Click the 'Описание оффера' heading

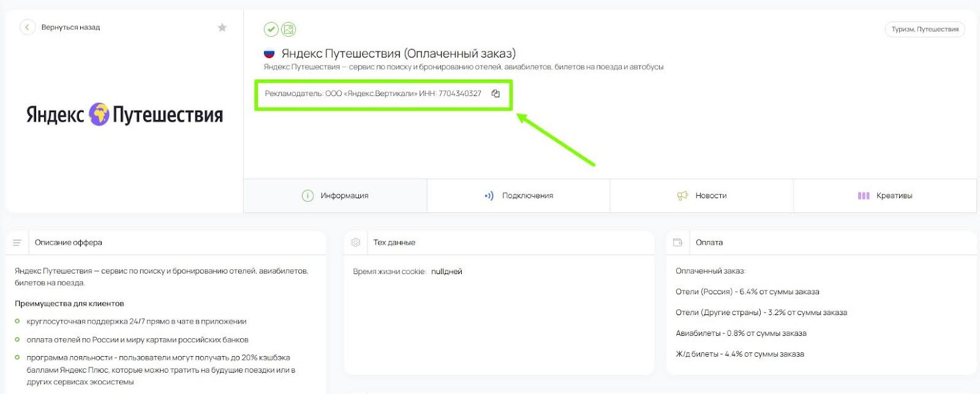pyautogui.click(x=69, y=243)
